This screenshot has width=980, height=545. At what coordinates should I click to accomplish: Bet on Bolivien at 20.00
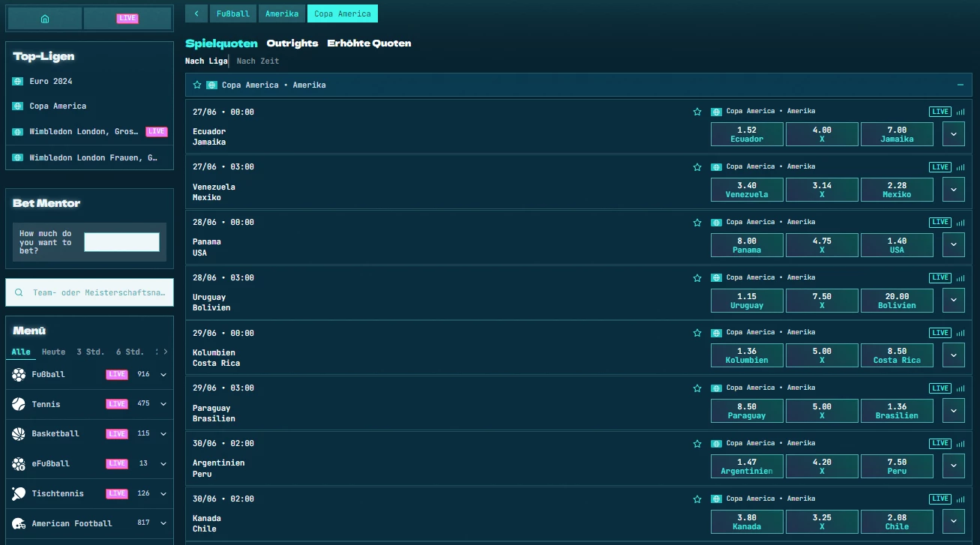[x=897, y=300]
